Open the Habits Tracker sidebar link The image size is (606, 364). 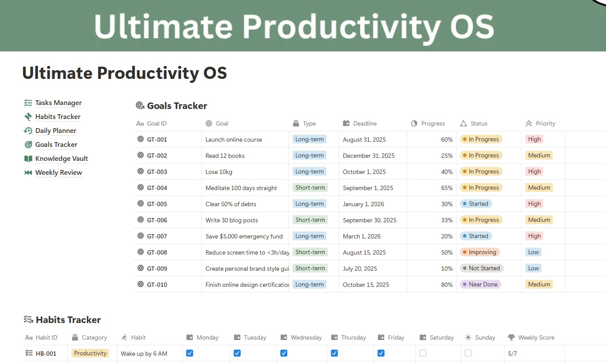[x=58, y=116]
